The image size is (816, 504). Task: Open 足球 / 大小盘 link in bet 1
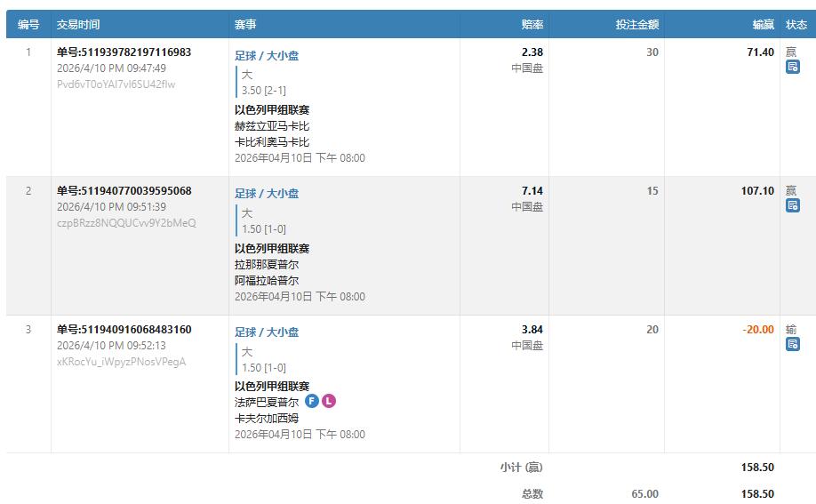pyautogui.click(x=267, y=55)
